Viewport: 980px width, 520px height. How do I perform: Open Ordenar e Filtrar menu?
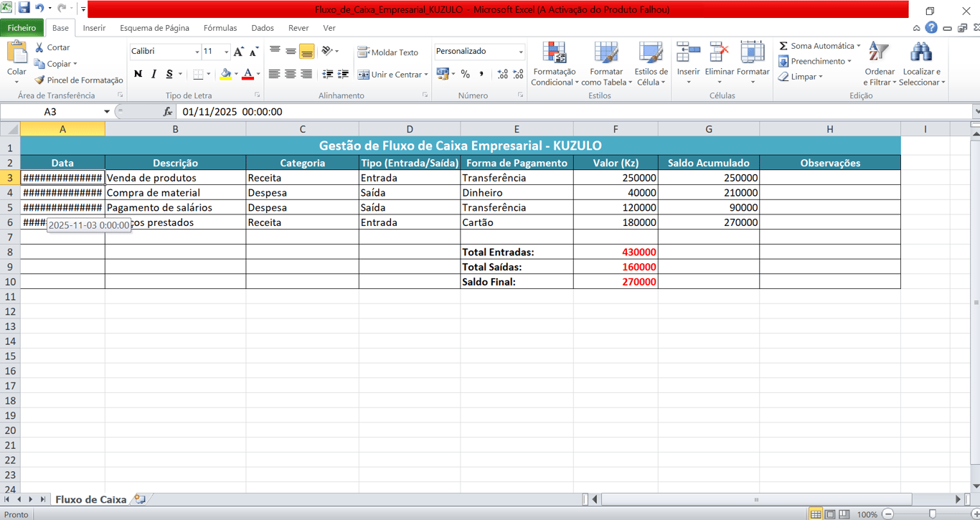[x=880, y=64]
